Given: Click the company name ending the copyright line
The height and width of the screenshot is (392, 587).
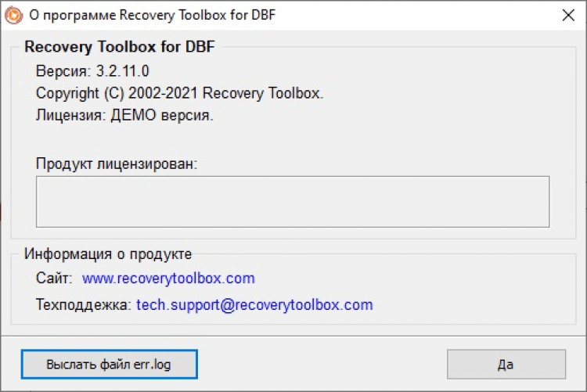Looking at the screenshot, I should (x=263, y=93).
